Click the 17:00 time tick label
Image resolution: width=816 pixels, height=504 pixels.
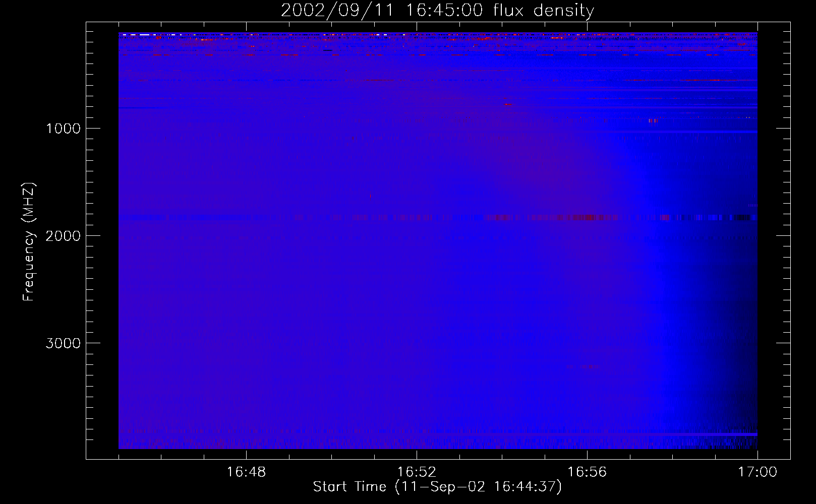pyautogui.click(x=757, y=472)
